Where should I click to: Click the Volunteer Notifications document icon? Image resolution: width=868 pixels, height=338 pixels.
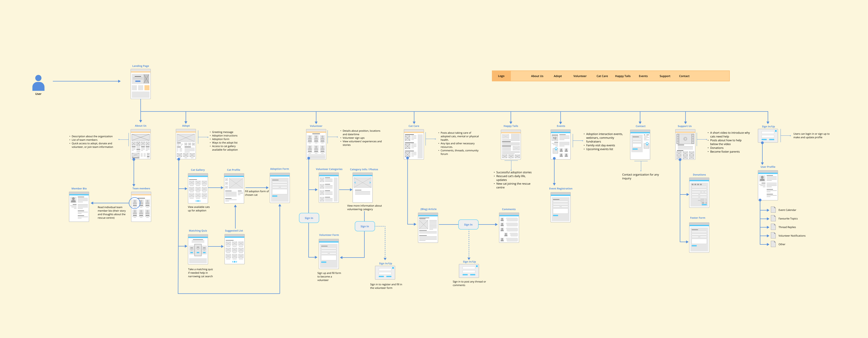[x=773, y=236]
